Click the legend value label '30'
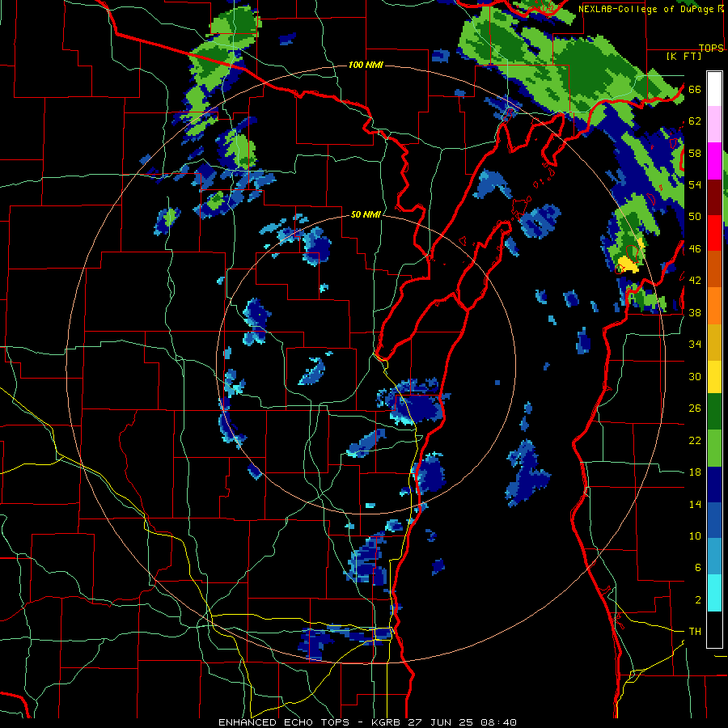The width and height of the screenshot is (728, 728). click(x=695, y=376)
